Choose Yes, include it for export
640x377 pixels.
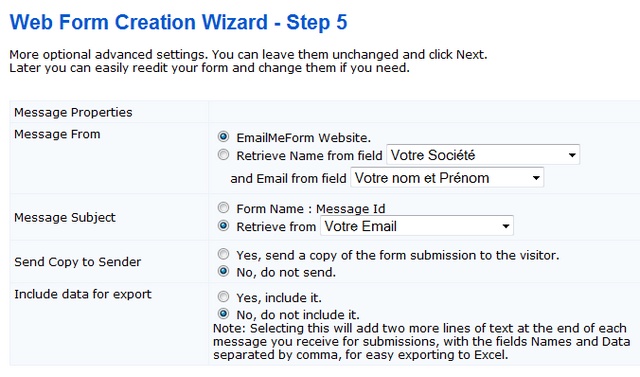pos(223,297)
